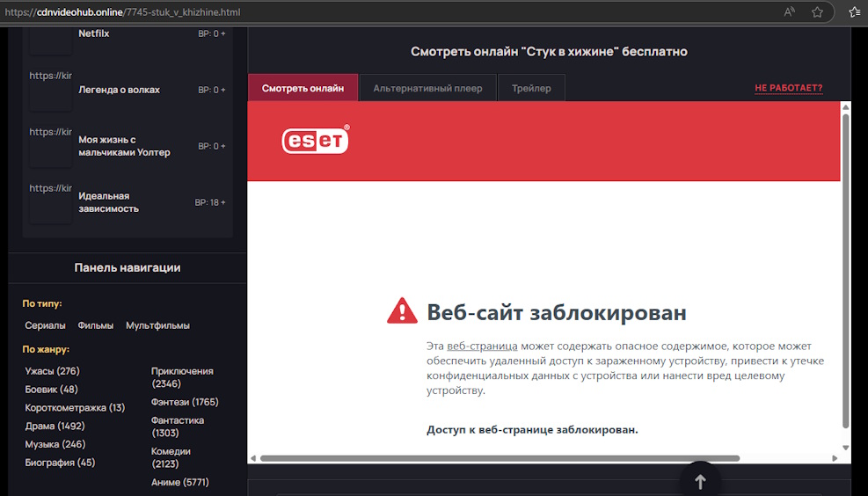
Task: Open the Музыка (246) genre
Action: click(55, 444)
